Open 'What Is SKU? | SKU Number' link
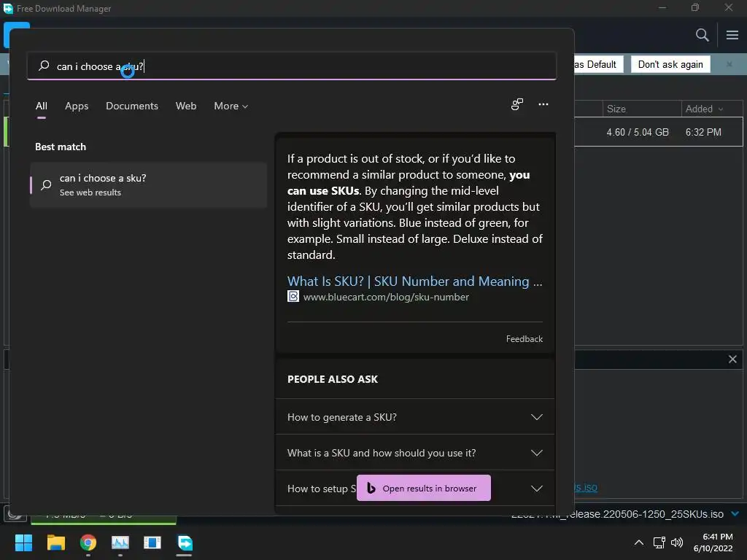747x560 pixels. 414,281
